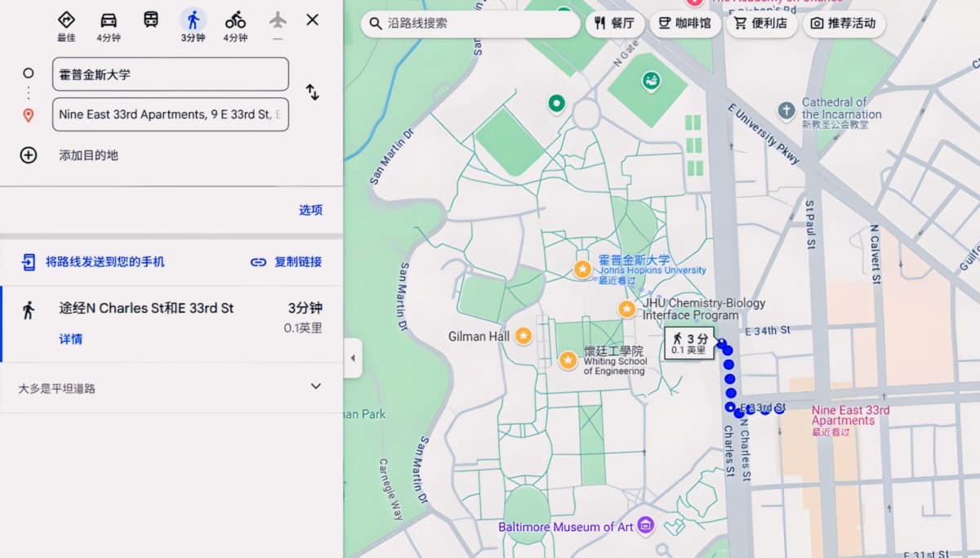The height and width of the screenshot is (558, 980).
Task: Click Gilman Hall star marker
Action: (523, 336)
